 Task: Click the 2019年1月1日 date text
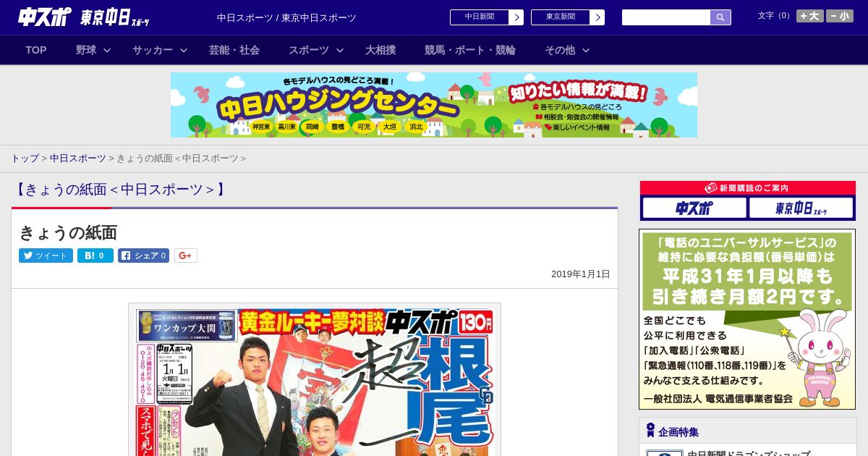(x=581, y=274)
